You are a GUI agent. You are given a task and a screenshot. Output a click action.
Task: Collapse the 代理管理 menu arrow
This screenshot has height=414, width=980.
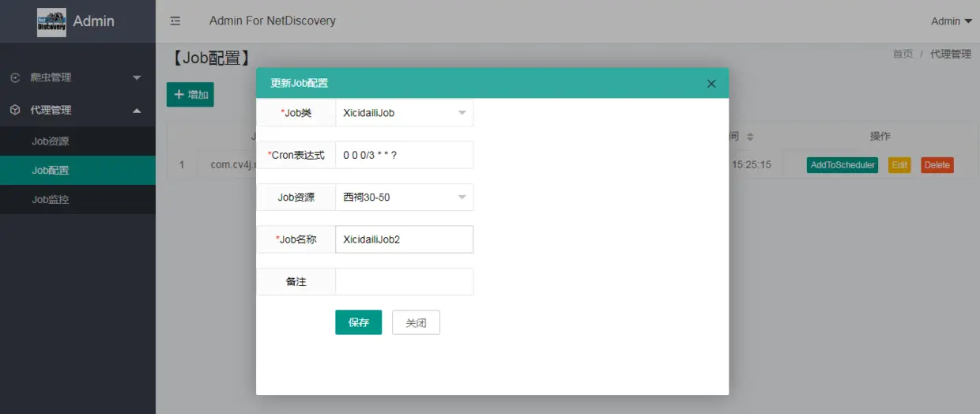(x=137, y=111)
